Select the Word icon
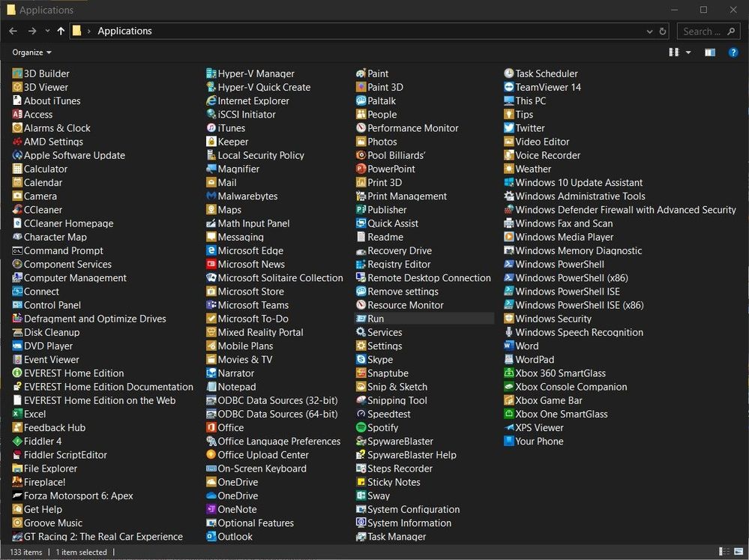Viewport: 749px width, 560px height. [509, 346]
